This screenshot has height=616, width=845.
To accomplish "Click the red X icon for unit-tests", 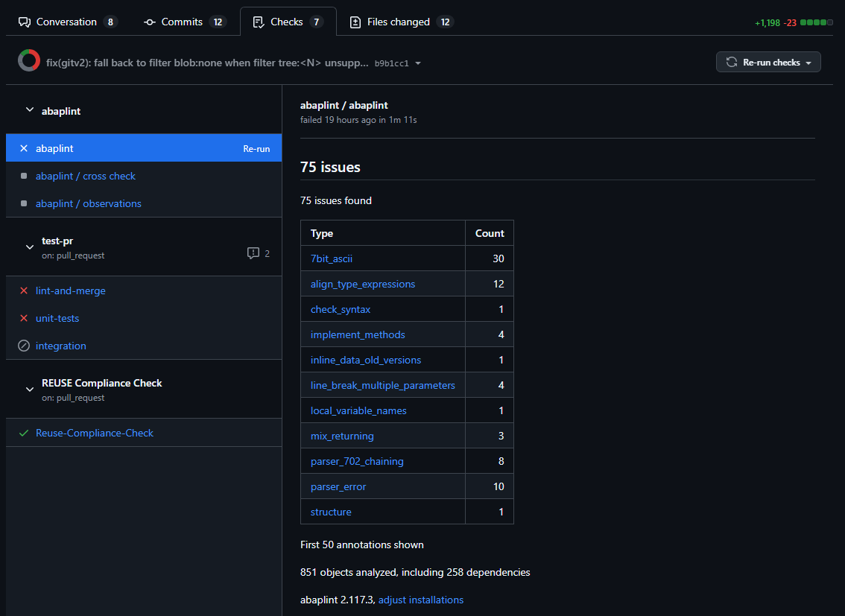I will tap(24, 318).
